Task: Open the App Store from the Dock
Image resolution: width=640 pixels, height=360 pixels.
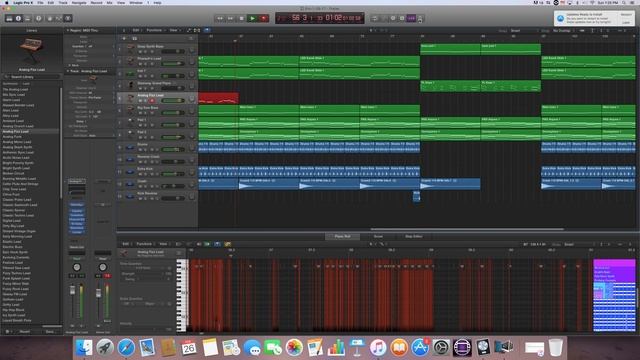Action: [x=420, y=348]
